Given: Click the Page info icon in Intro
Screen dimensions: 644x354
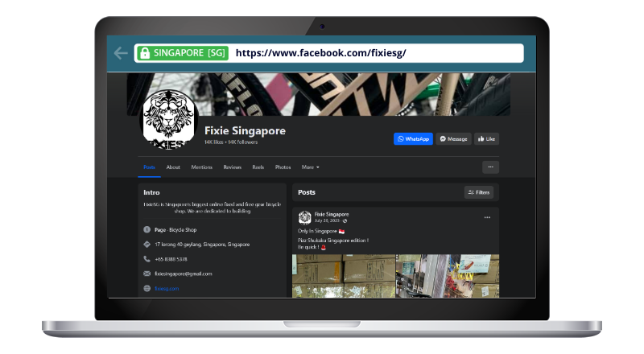Looking at the screenshot, I should coord(147,229).
